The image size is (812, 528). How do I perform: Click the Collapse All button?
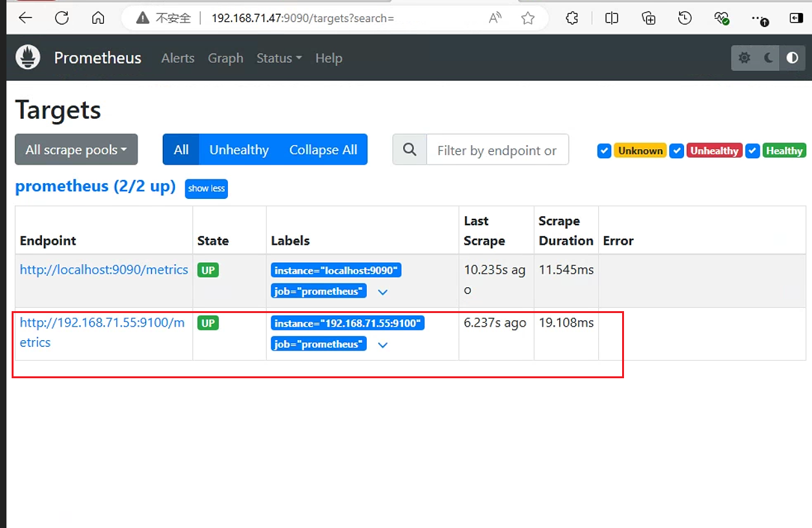(x=323, y=150)
